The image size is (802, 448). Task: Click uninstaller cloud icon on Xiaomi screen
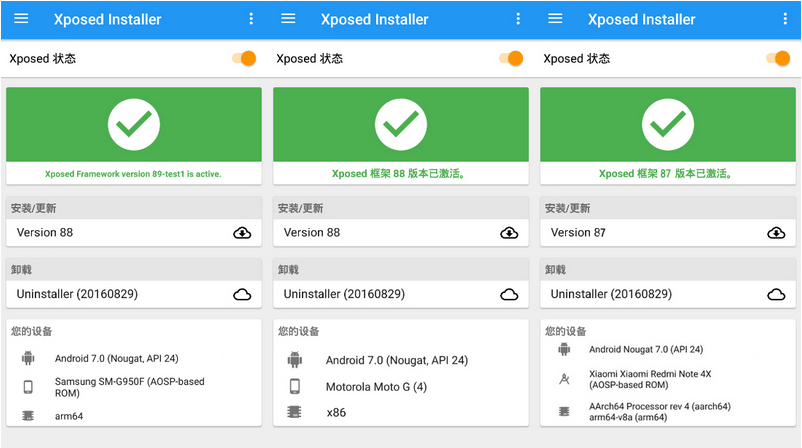point(776,295)
